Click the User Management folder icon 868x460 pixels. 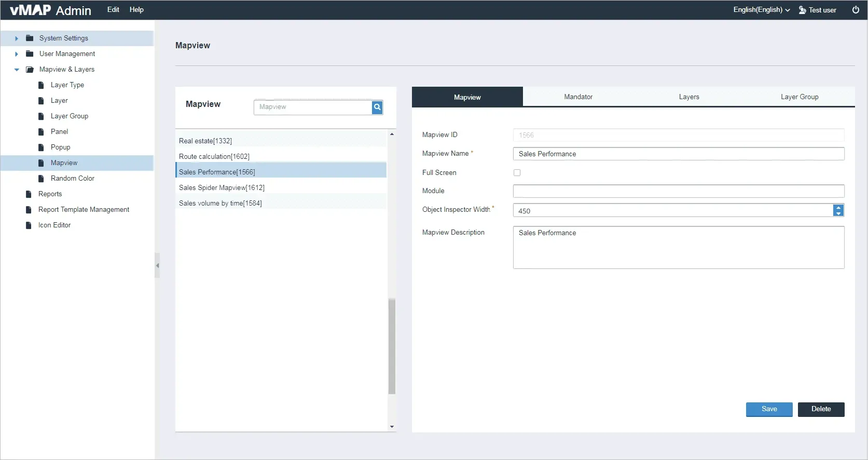coord(30,53)
